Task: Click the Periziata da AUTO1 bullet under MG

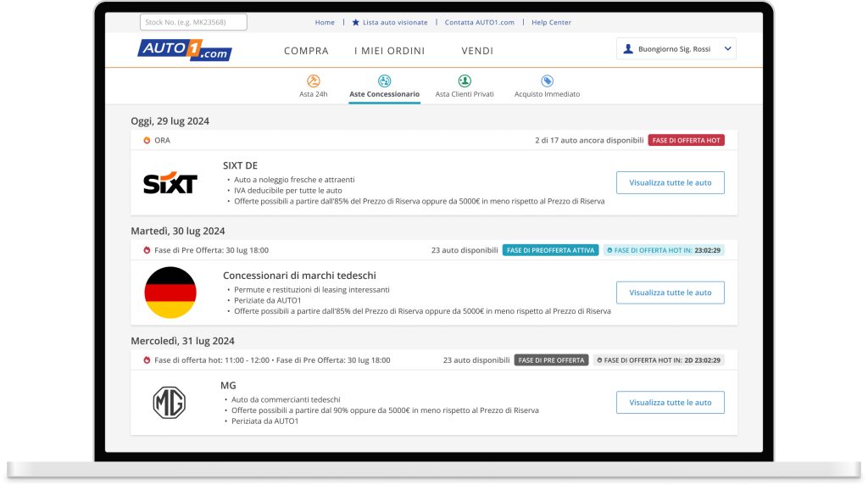Action: click(x=264, y=421)
